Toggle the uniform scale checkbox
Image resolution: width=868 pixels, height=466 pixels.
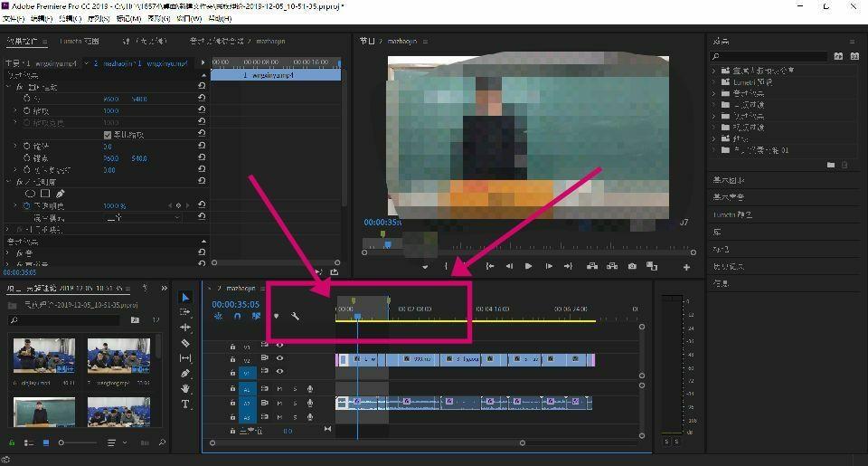pyautogui.click(x=108, y=135)
